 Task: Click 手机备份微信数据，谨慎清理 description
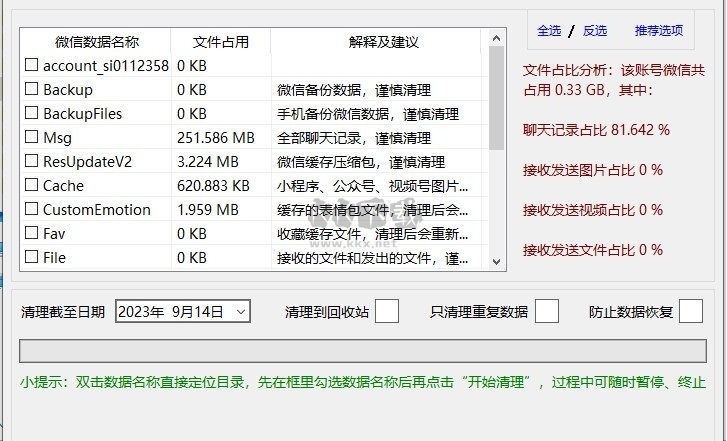[x=368, y=114]
